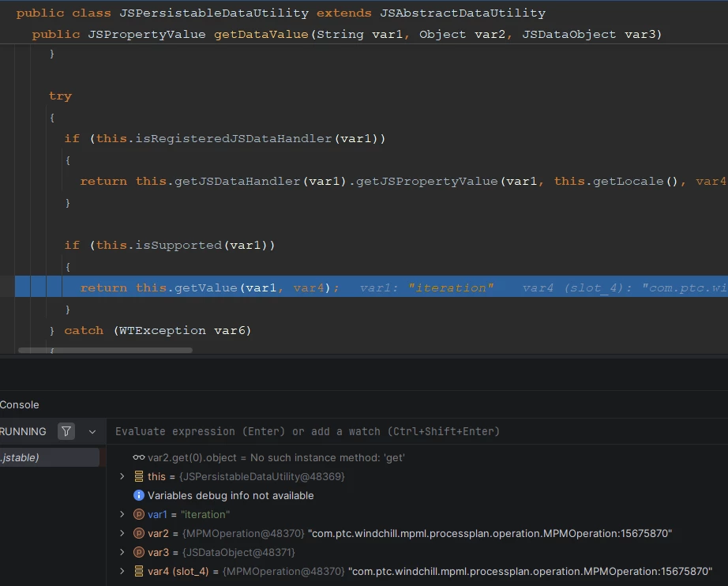Viewport: 728px width, 586px height.
Task: Click the RUNNING thread status label
Action: click(23, 431)
